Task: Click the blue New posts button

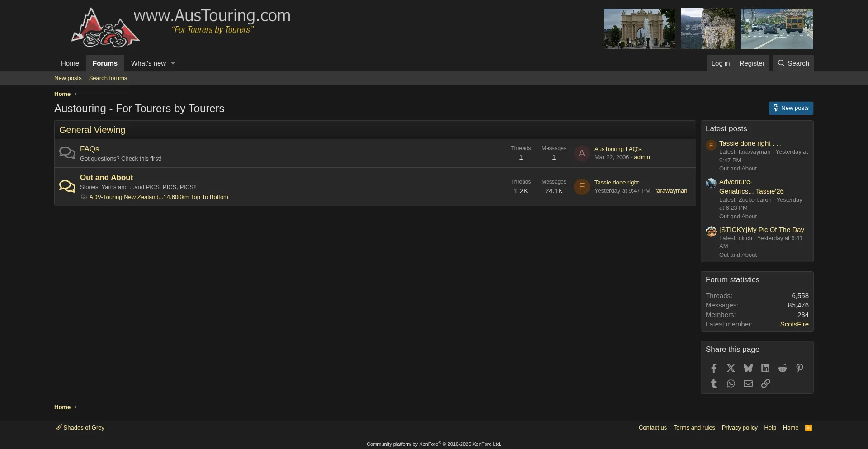Action: 791,108
